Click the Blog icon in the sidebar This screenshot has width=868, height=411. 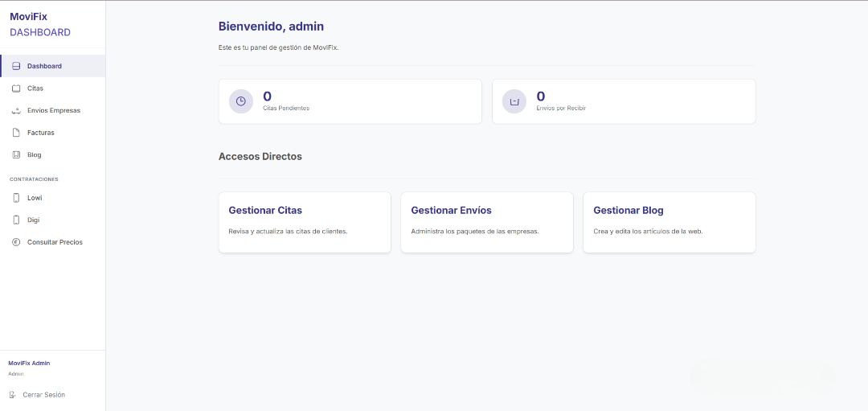[x=16, y=154]
